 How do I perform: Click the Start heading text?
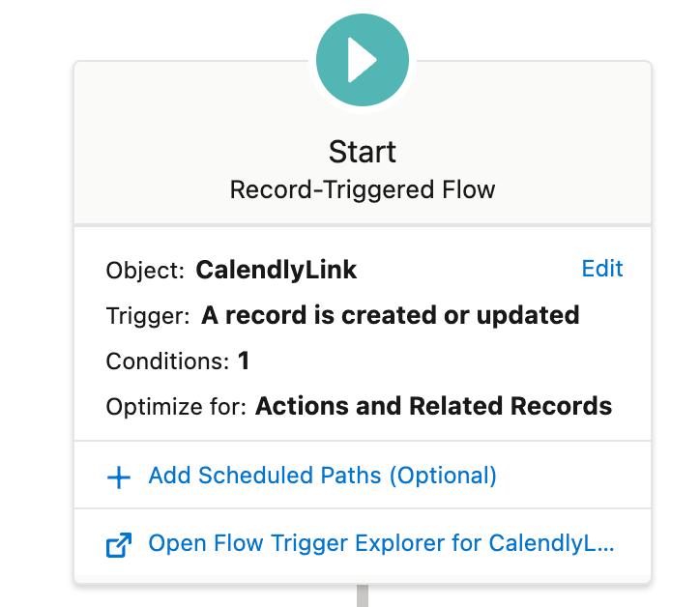tap(363, 152)
